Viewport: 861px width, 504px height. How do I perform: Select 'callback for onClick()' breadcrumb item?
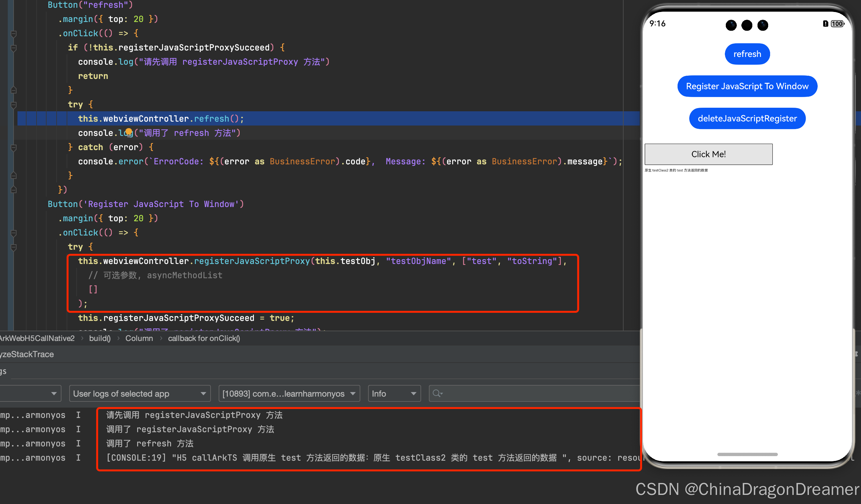point(204,338)
